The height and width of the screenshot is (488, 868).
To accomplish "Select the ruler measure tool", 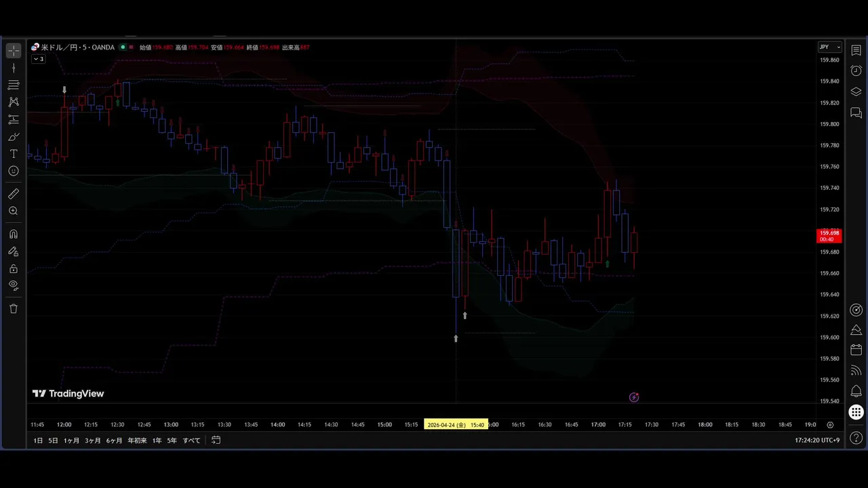I will pyautogui.click(x=14, y=194).
